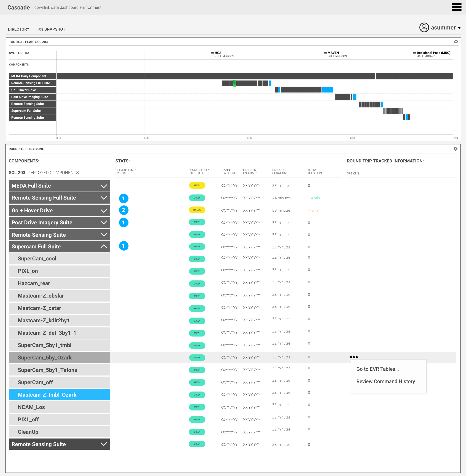Screen dimensions: 466x476
Task: Click GREEN status pill in SuperCam_cool row
Action: click(x=197, y=259)
